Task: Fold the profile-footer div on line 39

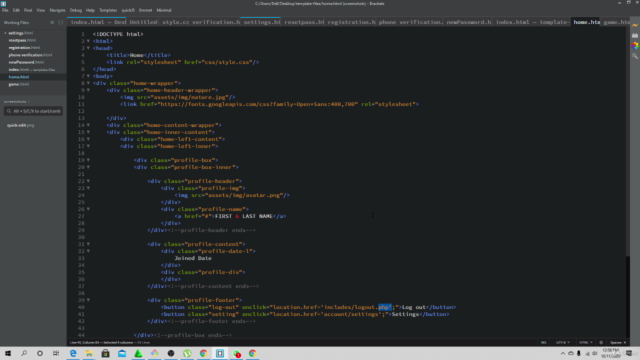Action: 88,300
